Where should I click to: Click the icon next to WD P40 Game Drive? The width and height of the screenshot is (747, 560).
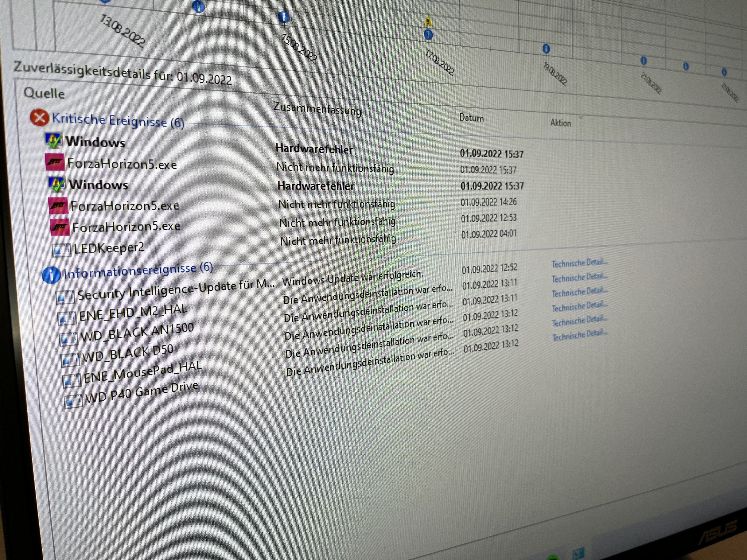(x=74, y=402)
